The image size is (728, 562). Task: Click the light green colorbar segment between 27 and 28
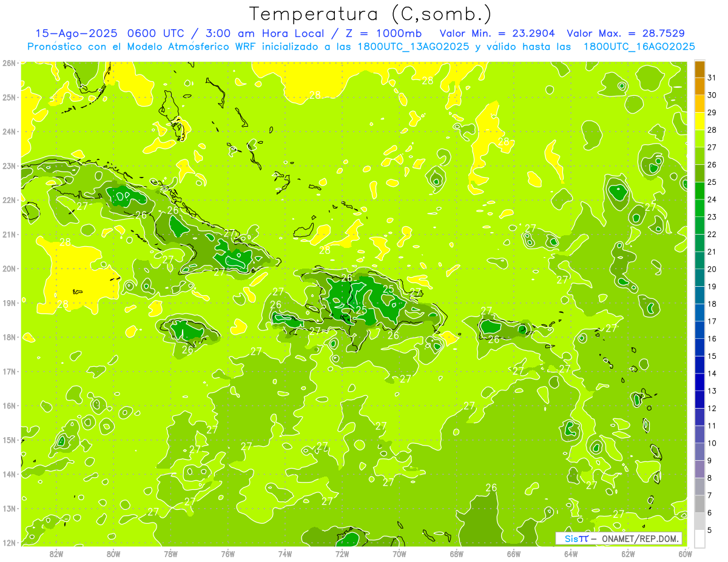699,139
